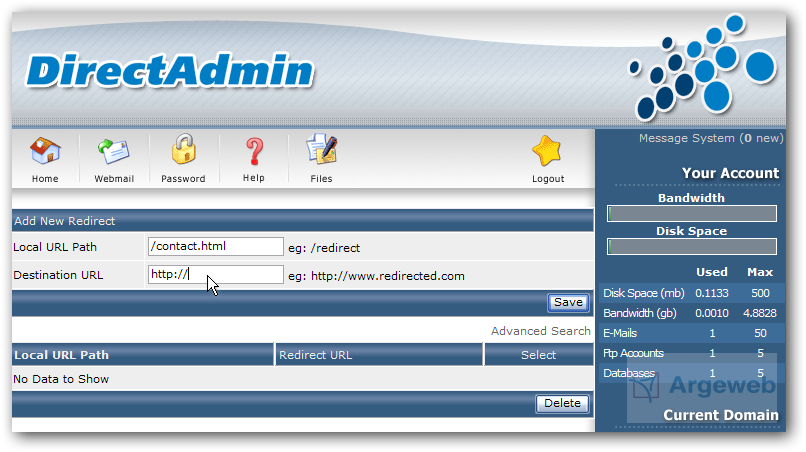Click the Webmail label

(x=114, y=178)
